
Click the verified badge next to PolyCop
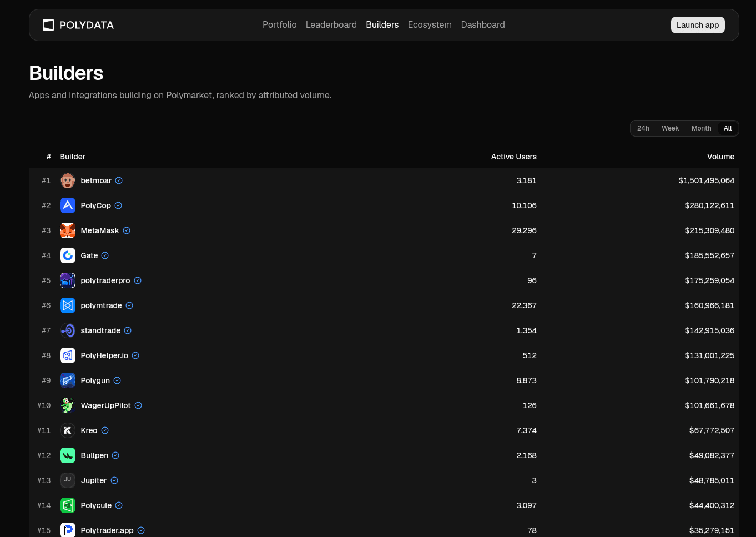pos(118,205)
